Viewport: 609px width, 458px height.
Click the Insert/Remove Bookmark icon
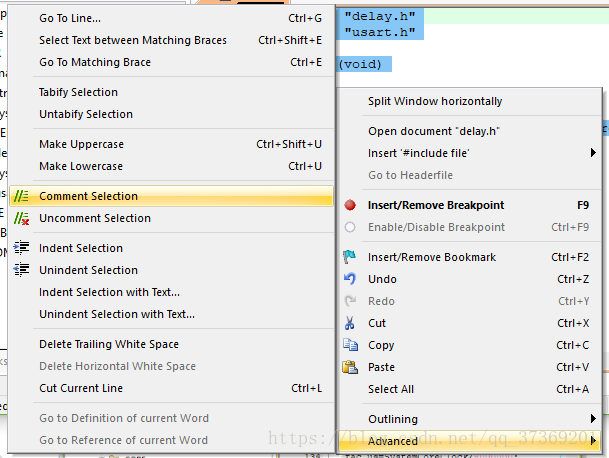click(350, 257)
